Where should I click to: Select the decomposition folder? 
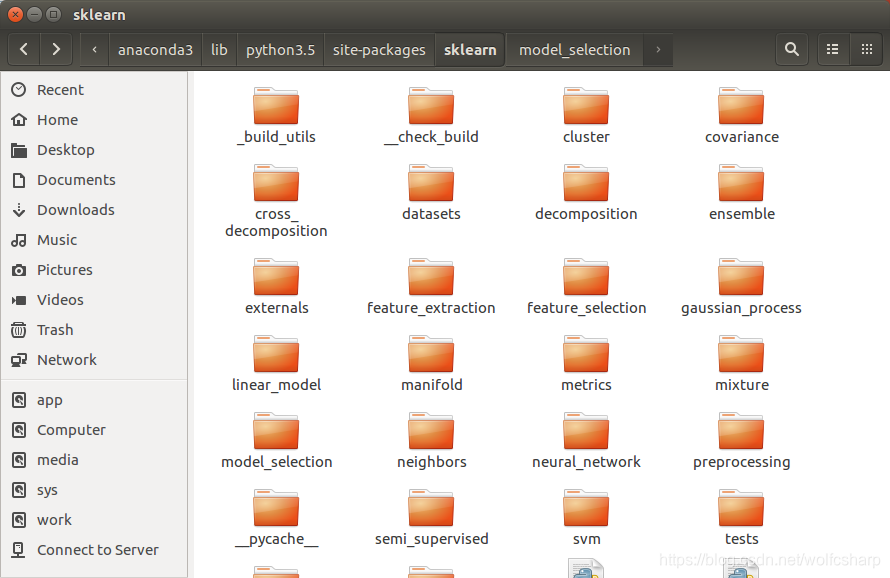click(586, 193)
